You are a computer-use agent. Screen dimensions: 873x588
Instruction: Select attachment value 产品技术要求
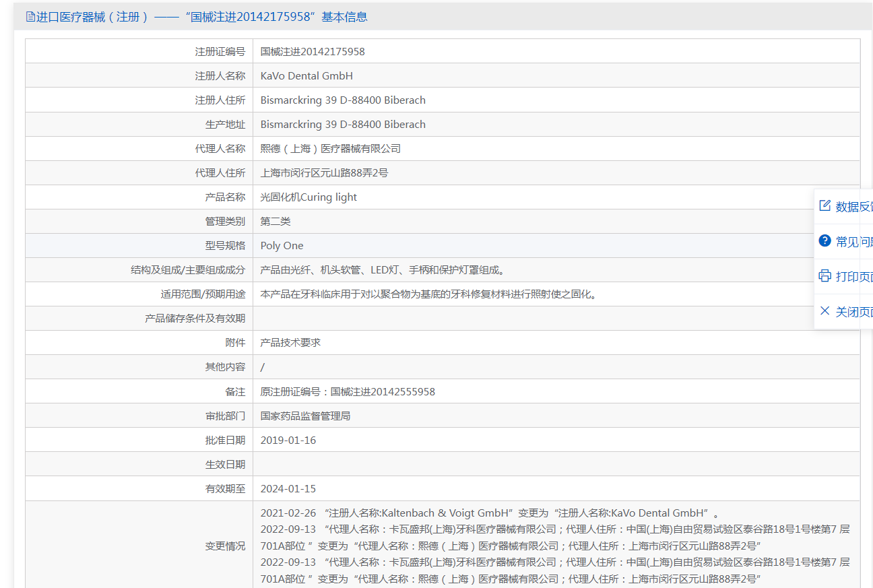290,342
